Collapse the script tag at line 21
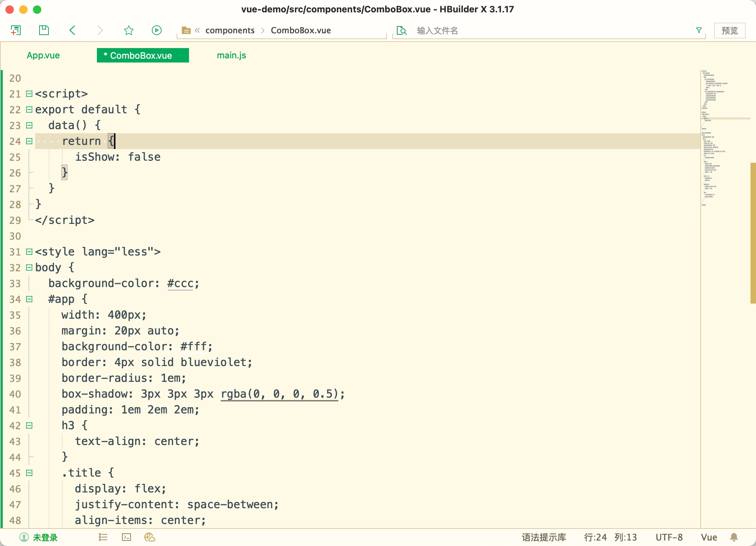This screenshot has height=546, width=756. (29, 94)
